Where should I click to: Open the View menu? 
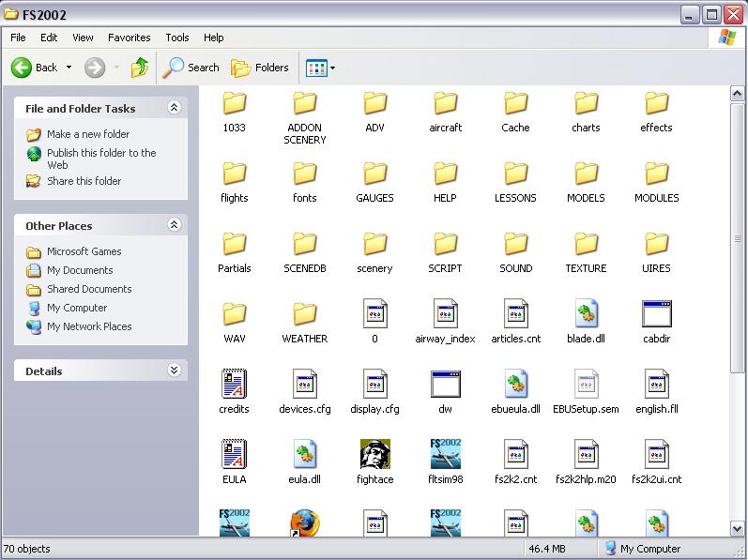(83, 38)
